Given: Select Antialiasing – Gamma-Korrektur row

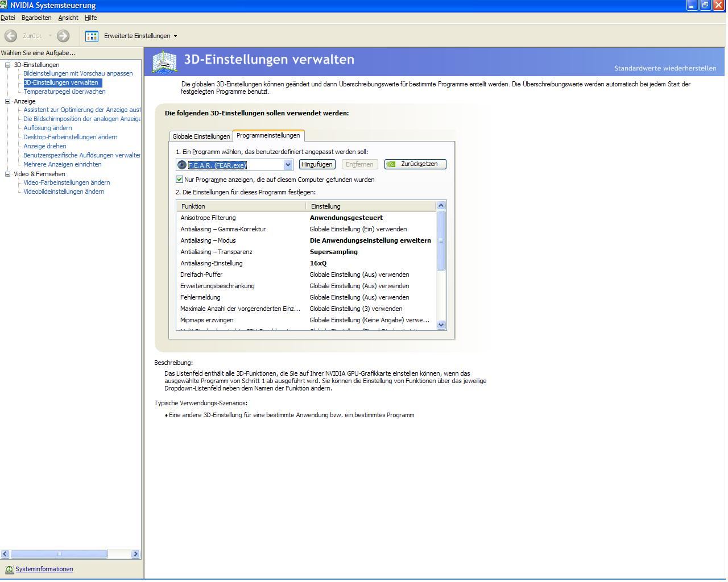Looking at the screenshot, I should pos(306,229).
